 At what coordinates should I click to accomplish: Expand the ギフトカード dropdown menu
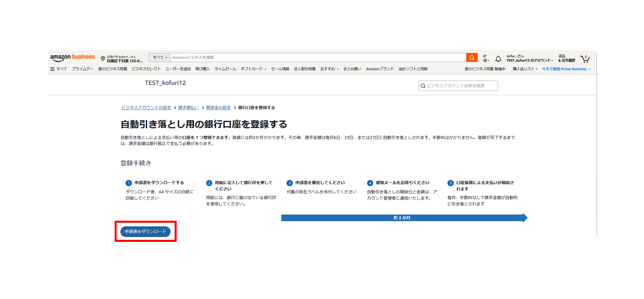[x=253, y=69]
